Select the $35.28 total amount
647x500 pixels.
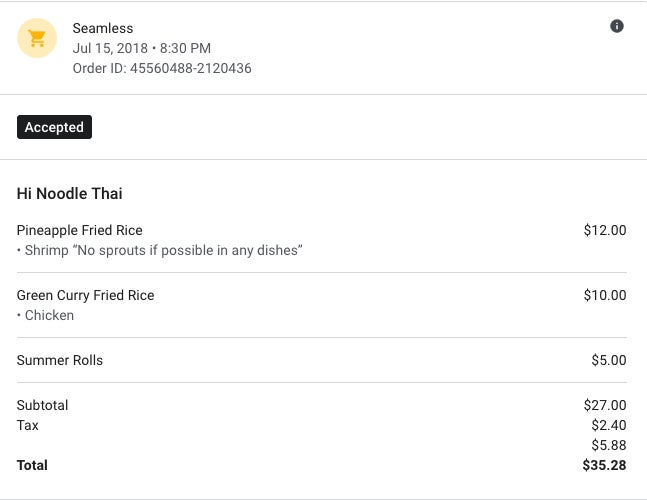click(x=605, y=465)
